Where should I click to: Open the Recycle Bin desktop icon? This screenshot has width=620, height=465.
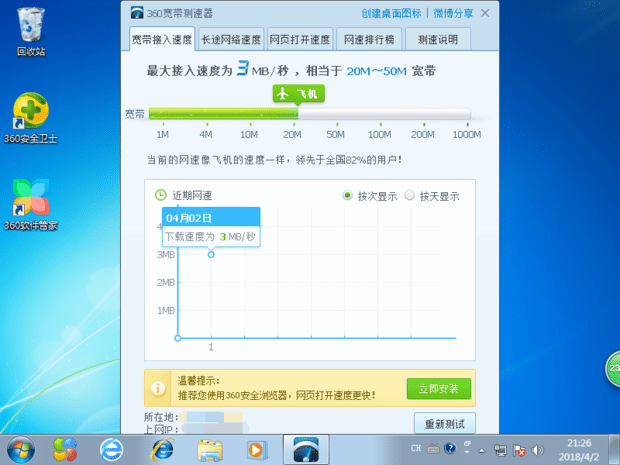coord(31,32)
